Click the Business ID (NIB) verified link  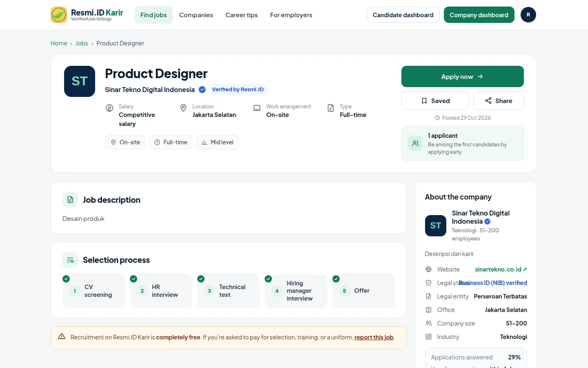point(493,283)
